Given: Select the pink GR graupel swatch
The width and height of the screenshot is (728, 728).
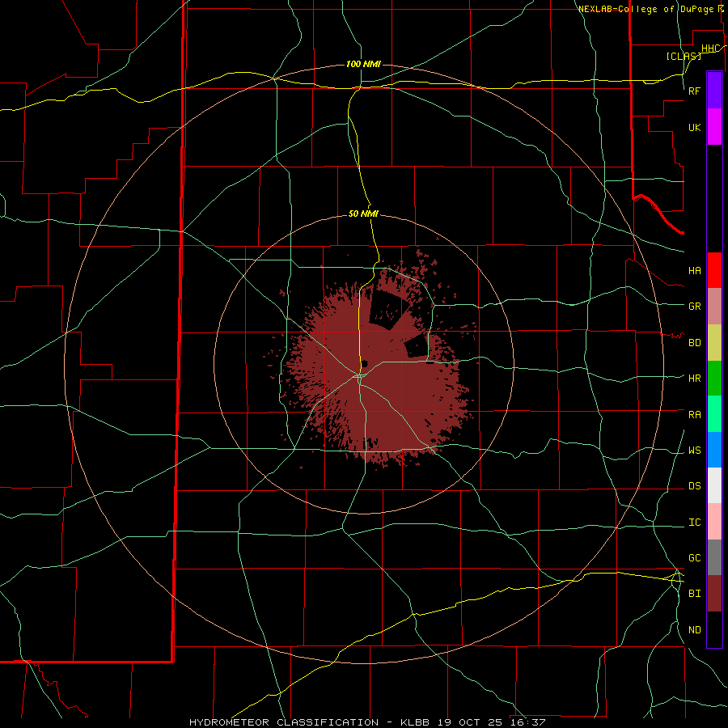Looking at the screenshot, I should (714, 306).
